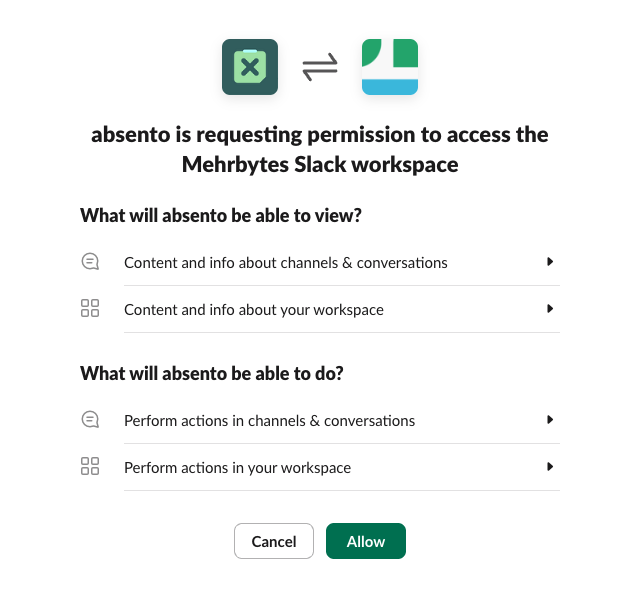Select 'Content and info about channels & conversations' row text
The width and height of the screenshot is (641, 593).
[285, 263]
